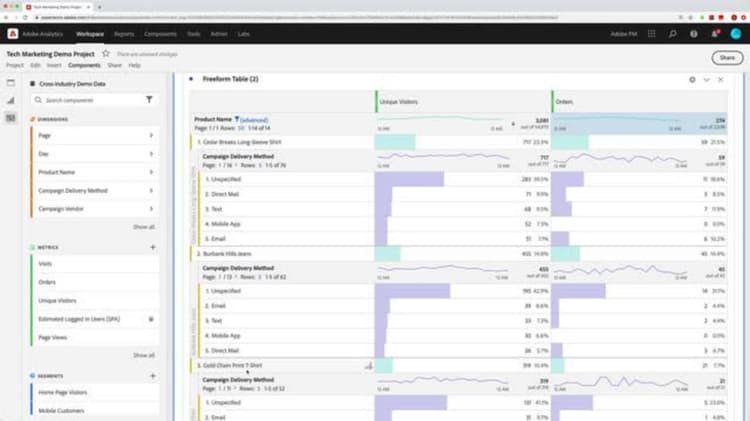Viewport: 750px width, 421px height.
Task: Open search via the magnifier icon
Action: click(x=673, y=34)
